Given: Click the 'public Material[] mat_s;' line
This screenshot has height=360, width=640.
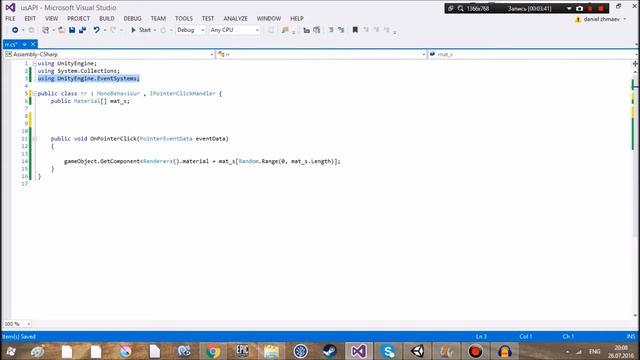Looking at the screenshot, I should 90,101.
